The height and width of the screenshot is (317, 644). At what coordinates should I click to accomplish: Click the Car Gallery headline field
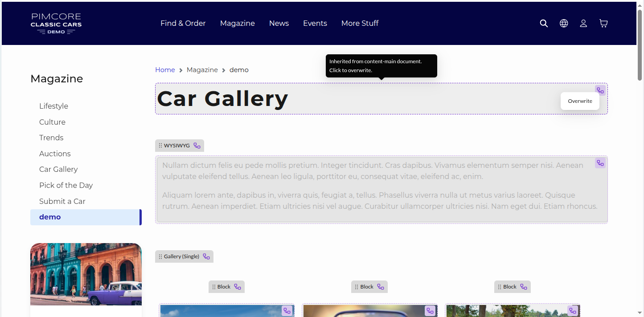tap(381, 99)
